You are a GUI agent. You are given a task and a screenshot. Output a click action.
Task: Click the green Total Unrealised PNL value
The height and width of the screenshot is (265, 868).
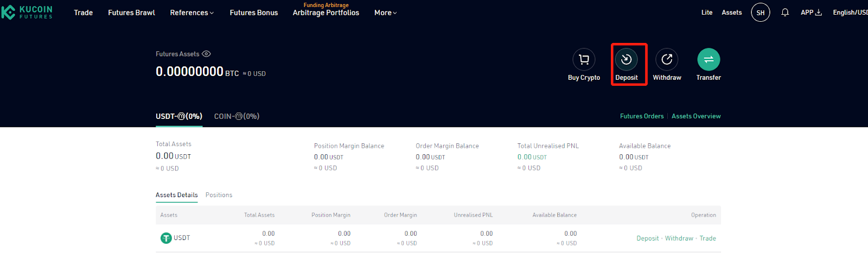tap(532, 157)
